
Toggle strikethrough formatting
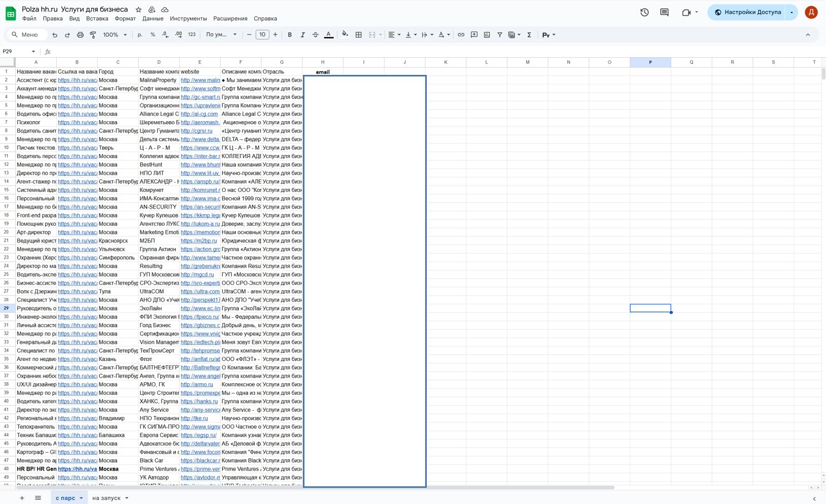click(x=315, y=35)
